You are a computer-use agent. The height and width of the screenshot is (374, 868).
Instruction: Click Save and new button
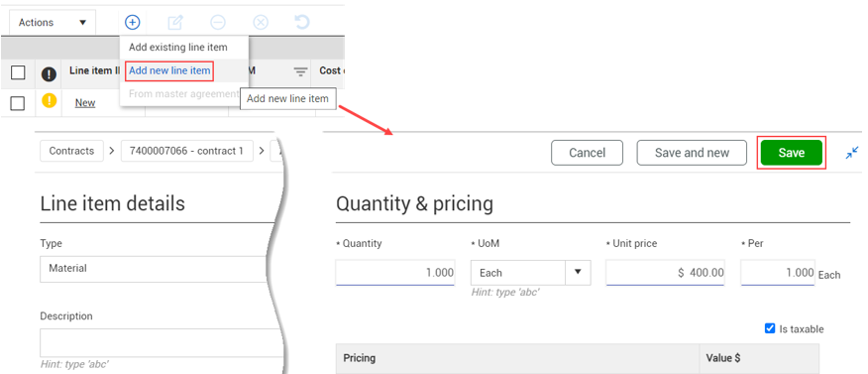point(692,153)
